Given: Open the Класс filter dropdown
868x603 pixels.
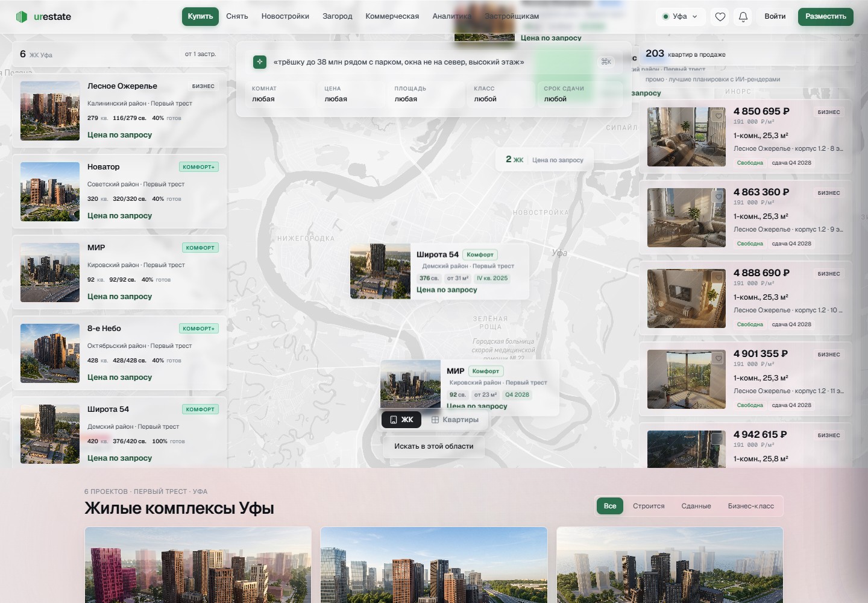Looking at the screenshot, I should click(x=501, y=94).
